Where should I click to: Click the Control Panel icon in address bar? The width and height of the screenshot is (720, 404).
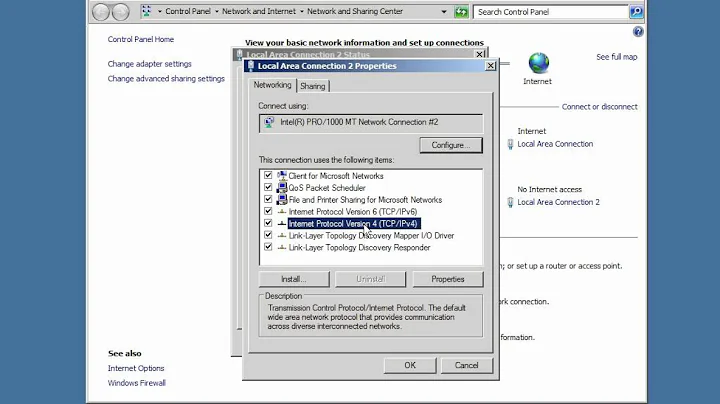click(x=146, y=11)
